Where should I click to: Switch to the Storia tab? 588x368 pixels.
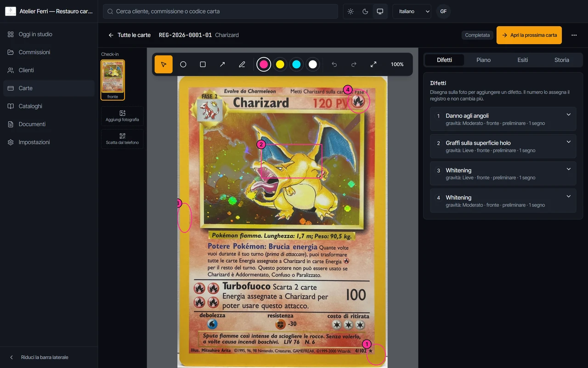(562, 60)
